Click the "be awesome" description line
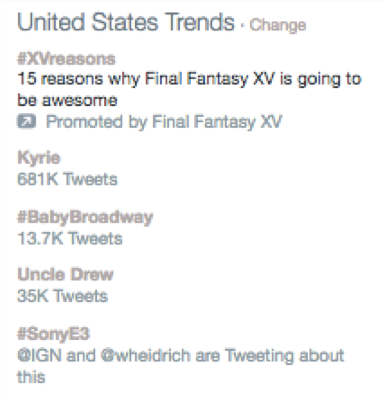 coord(67,100)
